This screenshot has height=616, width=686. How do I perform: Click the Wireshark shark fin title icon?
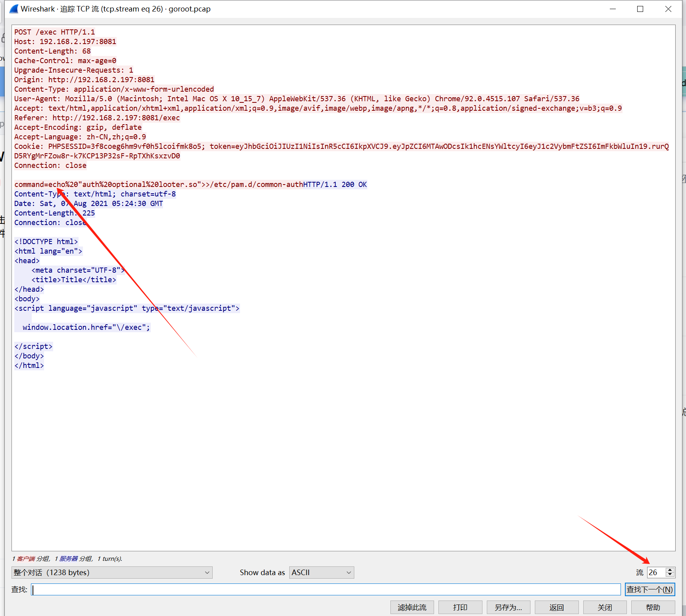click(14, 9)
